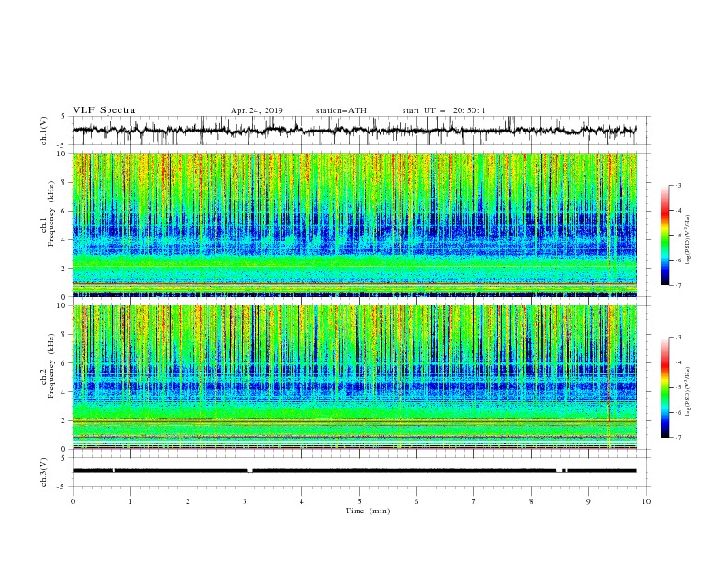
Task: Click the ch.1 colorbar "log(PSD)(V²/Hz)" label
Action: click(x=688, y=240)
